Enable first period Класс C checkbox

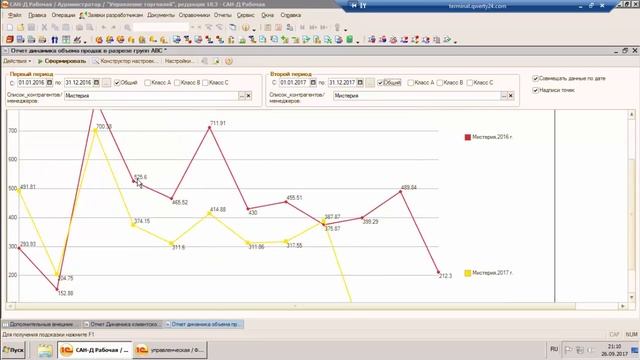(205, 83)
